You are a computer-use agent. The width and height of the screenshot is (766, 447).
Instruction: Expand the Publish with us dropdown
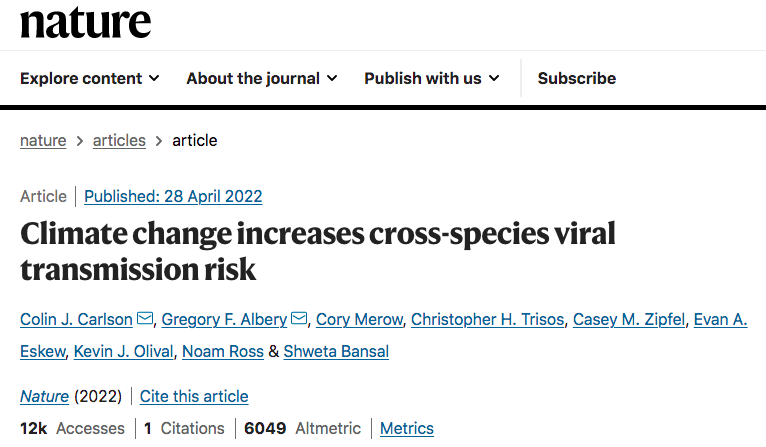[x=432, y=78]
